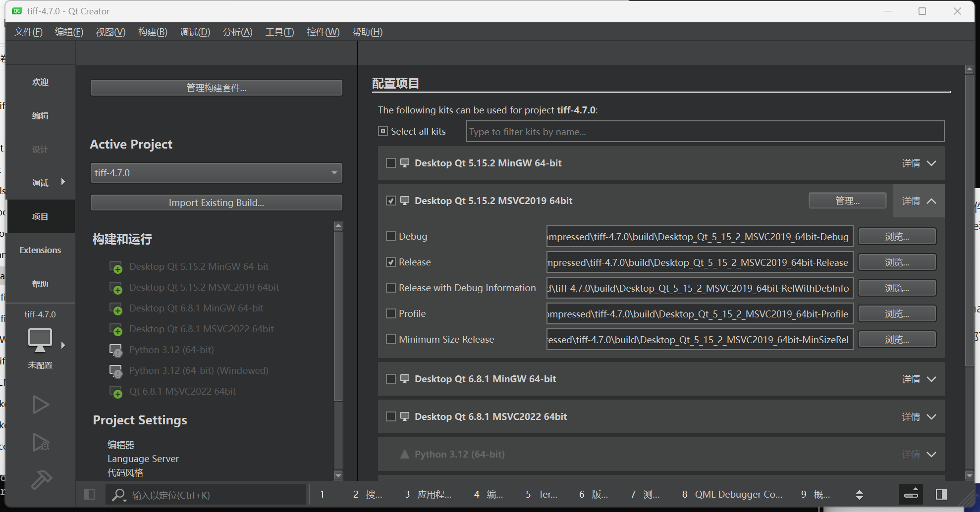980x512 pixels.
Task: Click the Debug run icon with bug
Action: [x=41, y=442]
